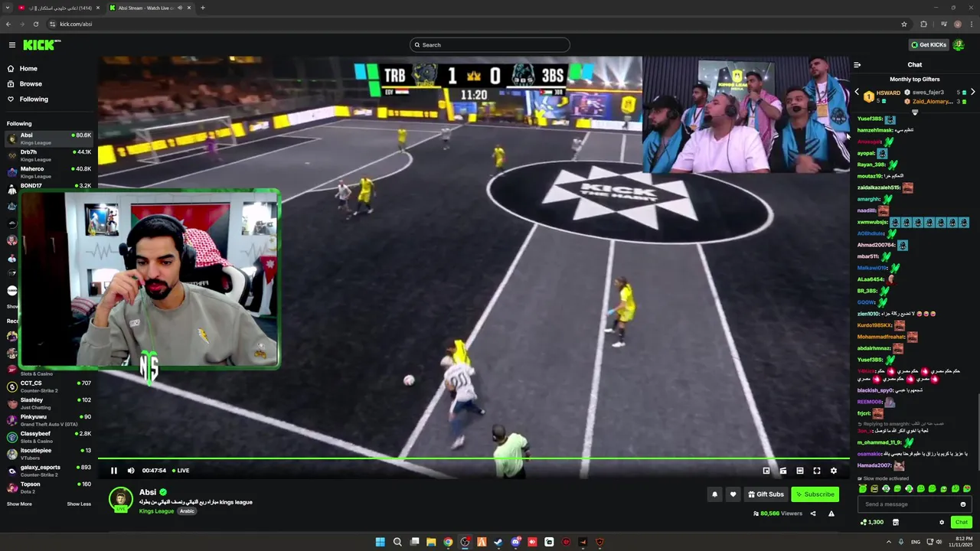
Task: Expand recommended list with Show More
Action: pyautogui.click(x=19, y=504)
